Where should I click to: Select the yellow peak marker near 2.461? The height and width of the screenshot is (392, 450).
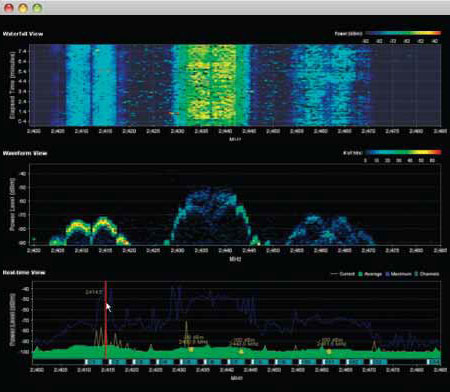[329, 351]
